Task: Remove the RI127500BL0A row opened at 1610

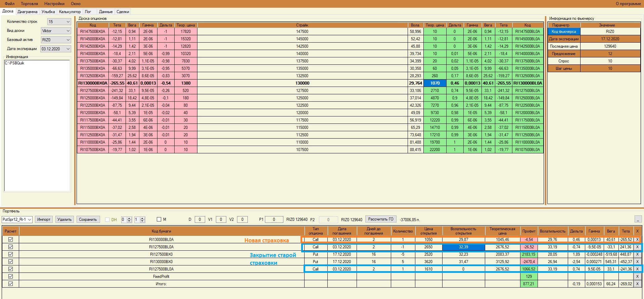Action: tap(637, 269)
